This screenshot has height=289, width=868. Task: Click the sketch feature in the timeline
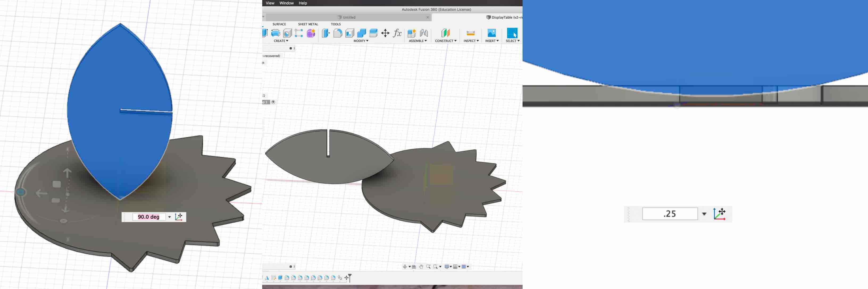pos(273,278)
